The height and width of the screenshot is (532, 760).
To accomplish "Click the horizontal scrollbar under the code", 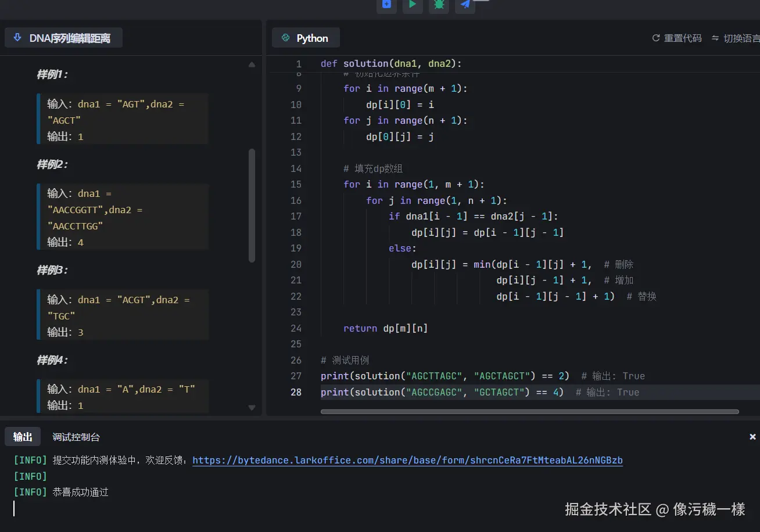I will coord(529,412).
